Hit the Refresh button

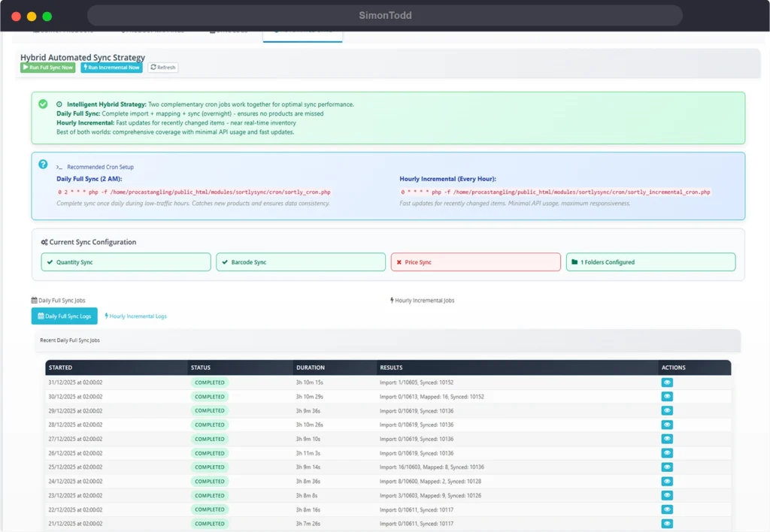pos(162,68)
